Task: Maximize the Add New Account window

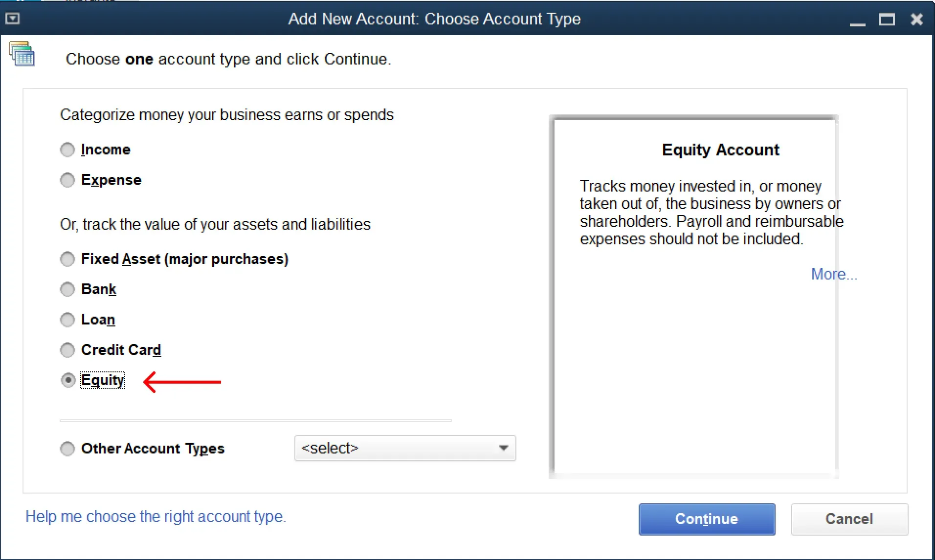Action: pyautogui.click(x=887, y=20)
